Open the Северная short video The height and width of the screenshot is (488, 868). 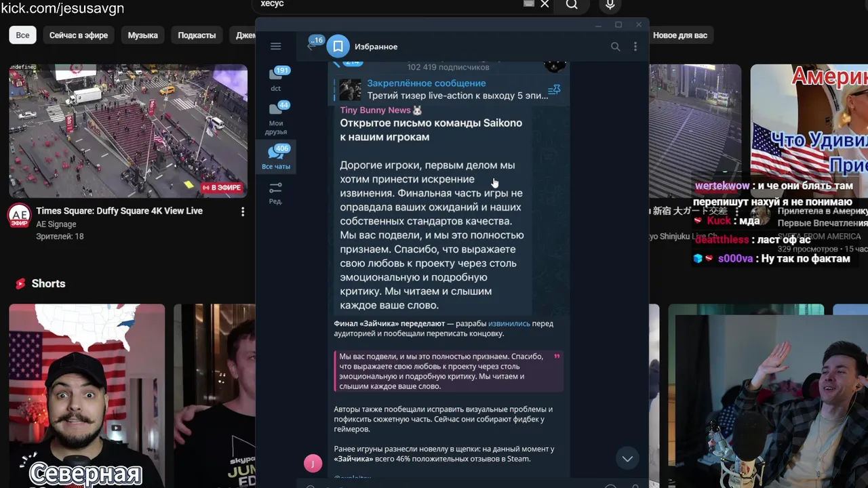(87, 396)
